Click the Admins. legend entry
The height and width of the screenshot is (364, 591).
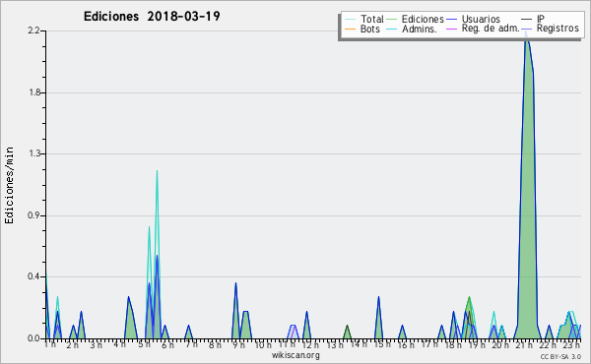coord(412,29)
